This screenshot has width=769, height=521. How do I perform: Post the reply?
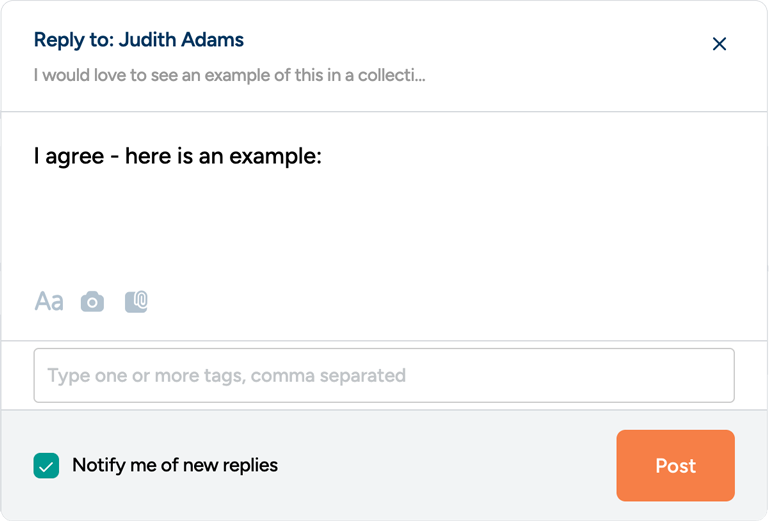click(x=675, y=465)
